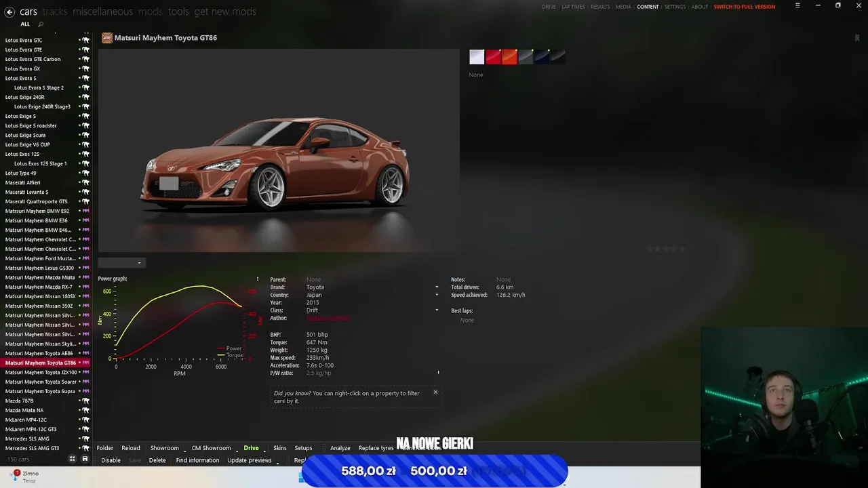Open the mods tab
This screenshot has height=488, width=868.
(x=151, y=12)
